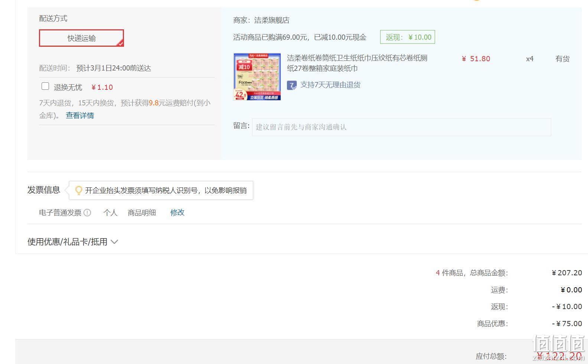Click the -¥10.00 返现 value in totals

click(567, 306)
